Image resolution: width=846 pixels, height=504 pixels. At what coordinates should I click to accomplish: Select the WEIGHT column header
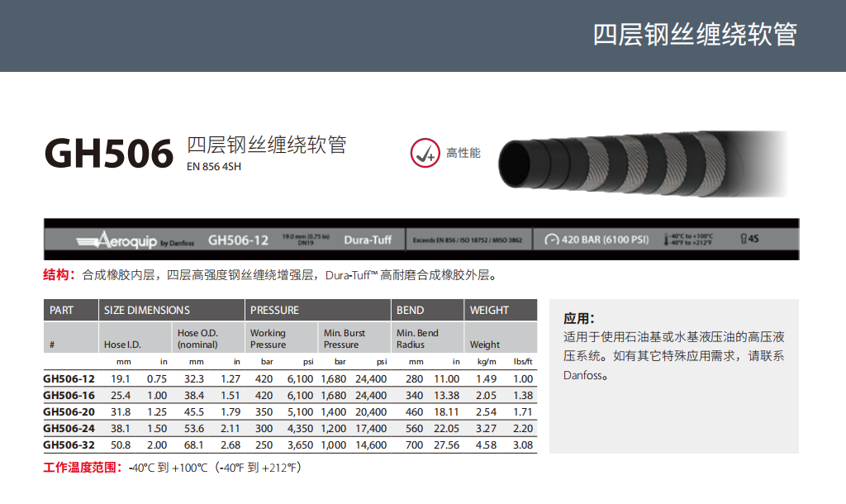(489, 310)
